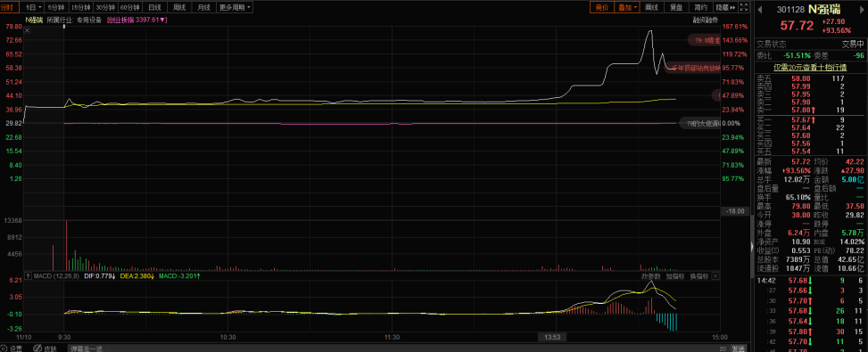Click the 皮肤 skin icon
Viewport: 868px width, 352px height.
[45, 348]
